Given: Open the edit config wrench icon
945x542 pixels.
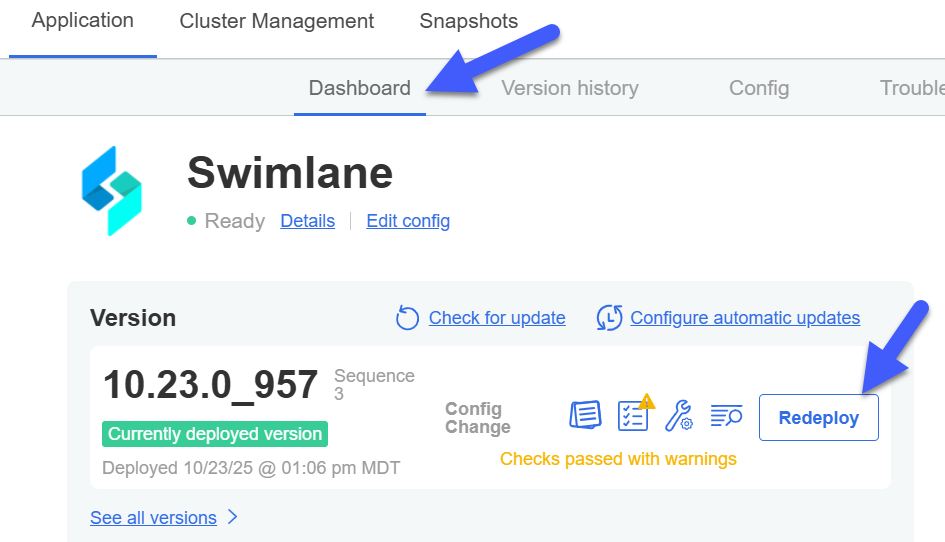Looking at the screenshot, I should 679,415.
